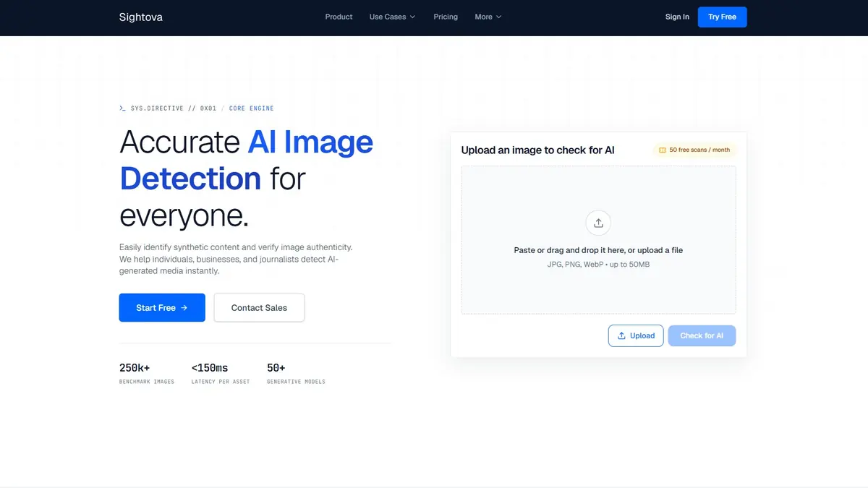This screenshot has height=488, width=868.
Task: Expand the Use Cases menu
Action: pyautogui.click(x=392, y=17)
